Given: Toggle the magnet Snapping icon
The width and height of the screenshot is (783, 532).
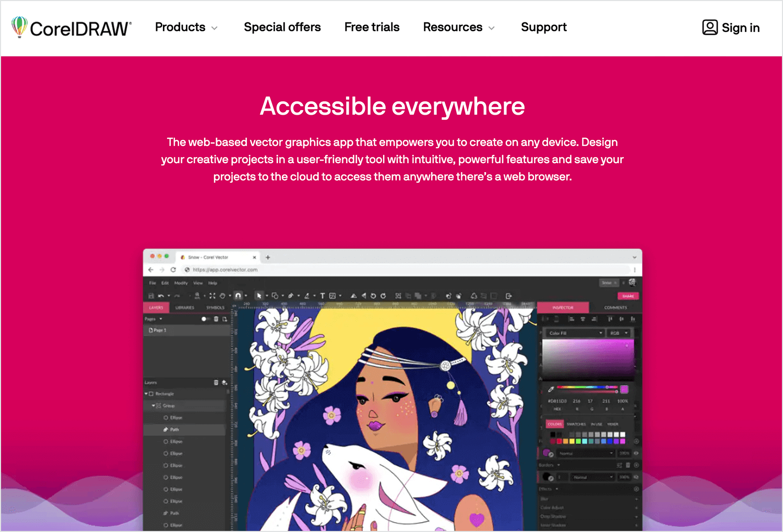Looking at the screenshot, I should pyautogui.click(x=238, y=296).
